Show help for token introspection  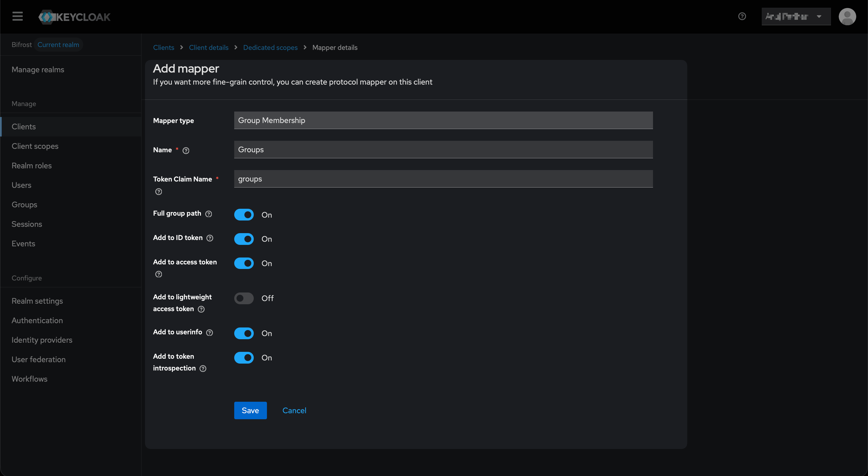(203, 368)
